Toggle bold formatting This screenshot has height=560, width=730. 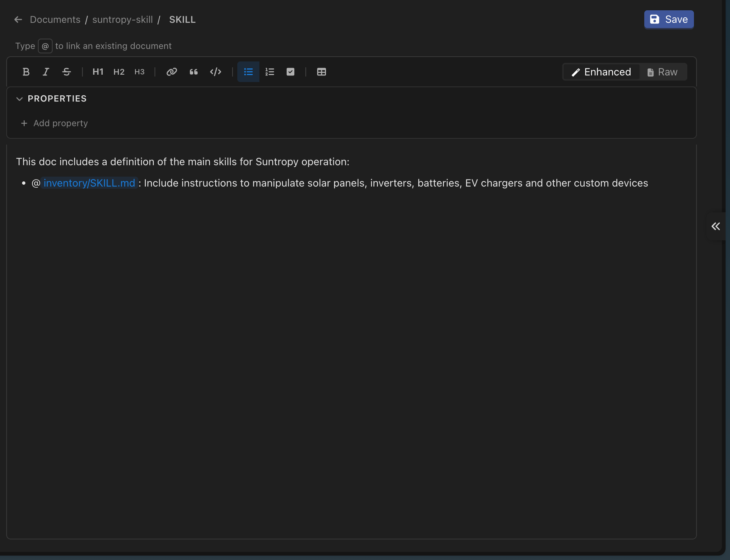tap(26, 72)
